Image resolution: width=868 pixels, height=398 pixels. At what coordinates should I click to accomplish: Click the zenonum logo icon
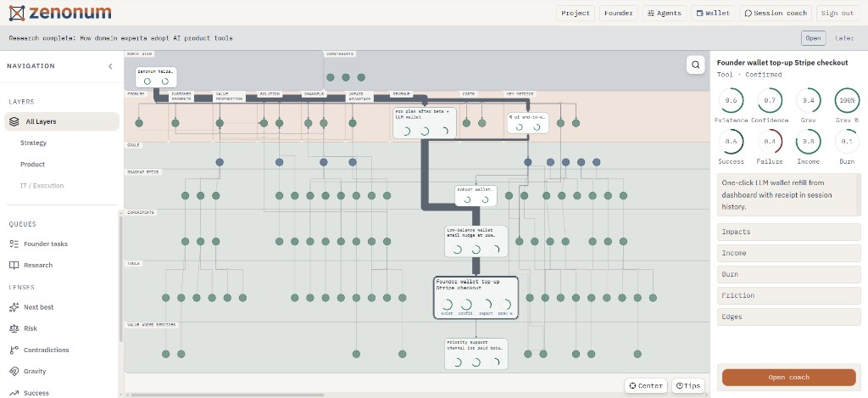pyautogui.click(x=17, y=13)
